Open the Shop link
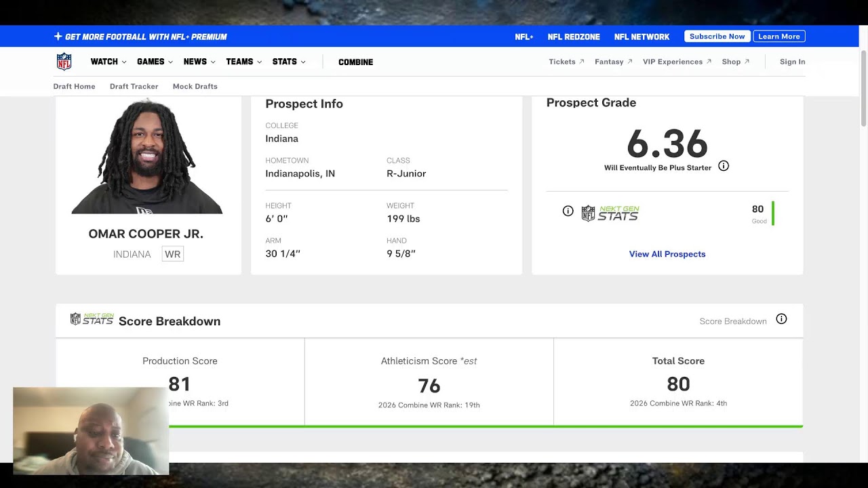Viewport: 868px width, 488px height. [736, 62]
